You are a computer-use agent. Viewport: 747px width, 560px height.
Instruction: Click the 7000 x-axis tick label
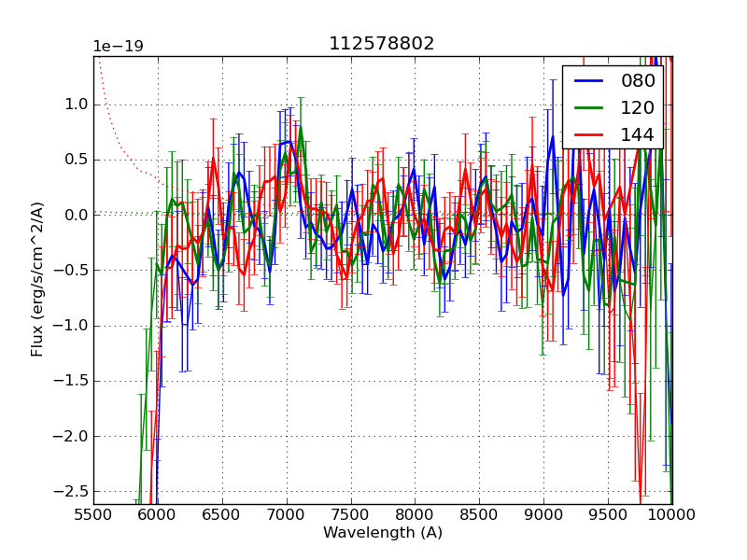click(287, 514)
